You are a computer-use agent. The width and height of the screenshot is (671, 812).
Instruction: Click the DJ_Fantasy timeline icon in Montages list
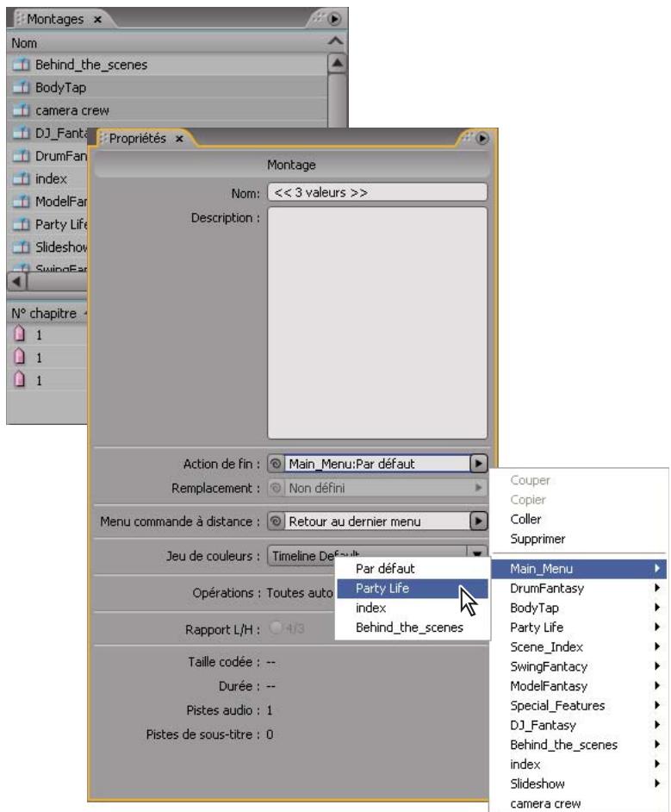point(22,133)
